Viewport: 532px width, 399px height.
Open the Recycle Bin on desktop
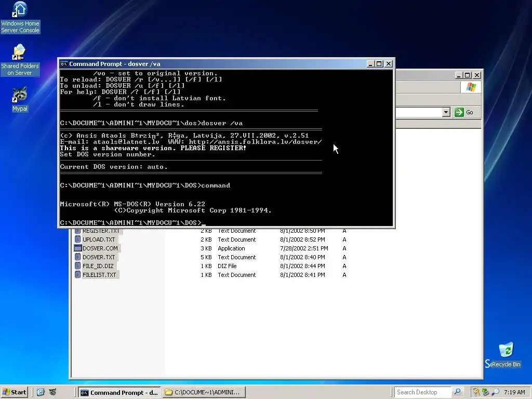click(506, 355)
